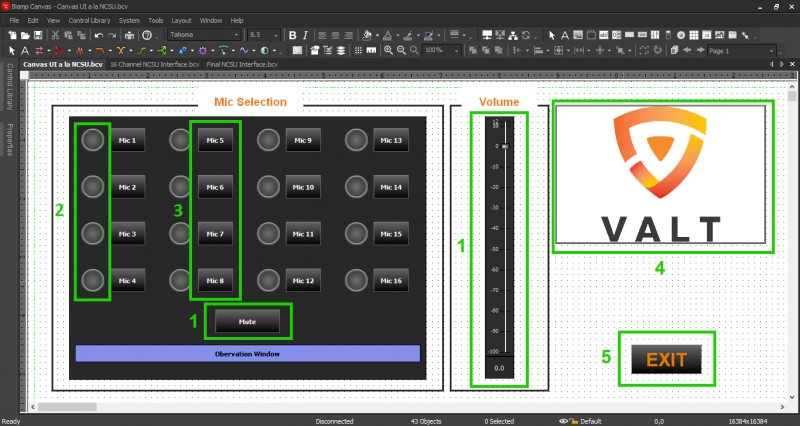
Task: Click the 0.0 volume level field
Action: [x=499, y=368]
